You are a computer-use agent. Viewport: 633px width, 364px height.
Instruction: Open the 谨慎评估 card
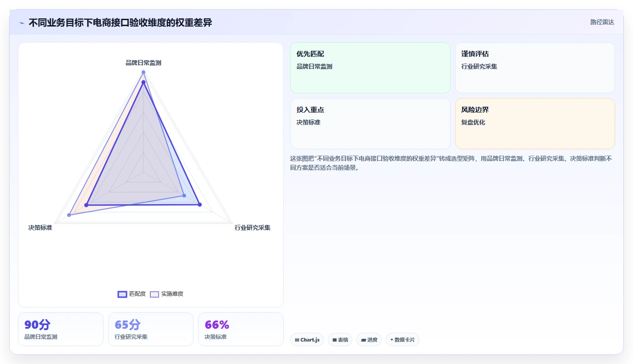(535, 68)
